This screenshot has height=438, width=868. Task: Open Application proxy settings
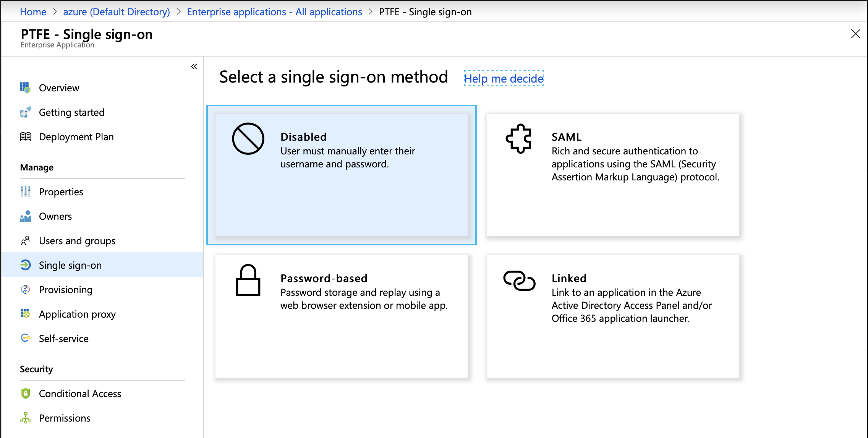(102, 314)
